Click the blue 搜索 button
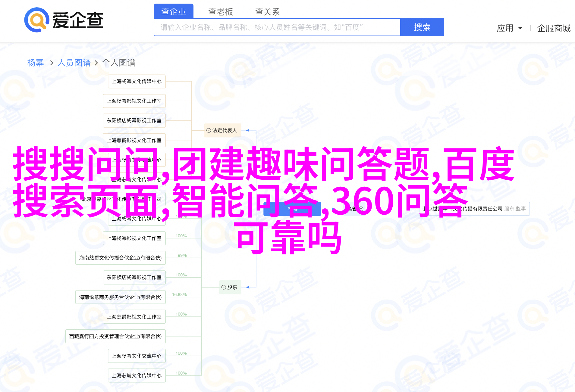 422,27
